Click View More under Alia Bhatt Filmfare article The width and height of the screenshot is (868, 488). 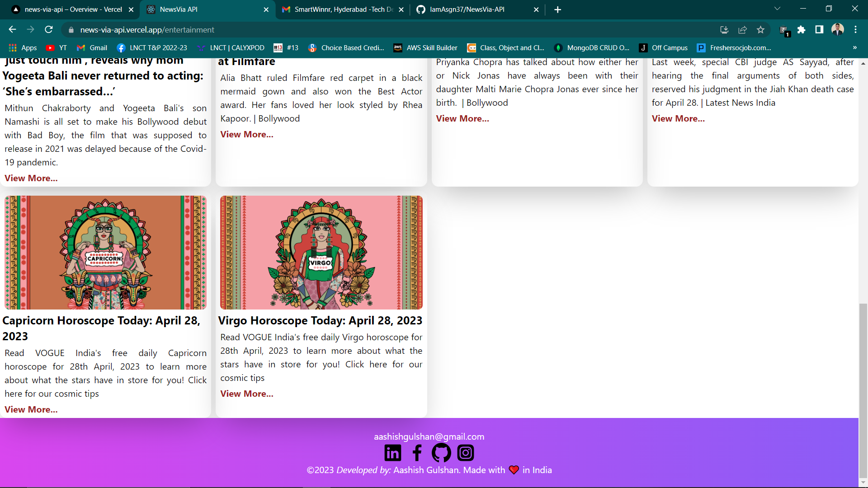coord(247,134)
